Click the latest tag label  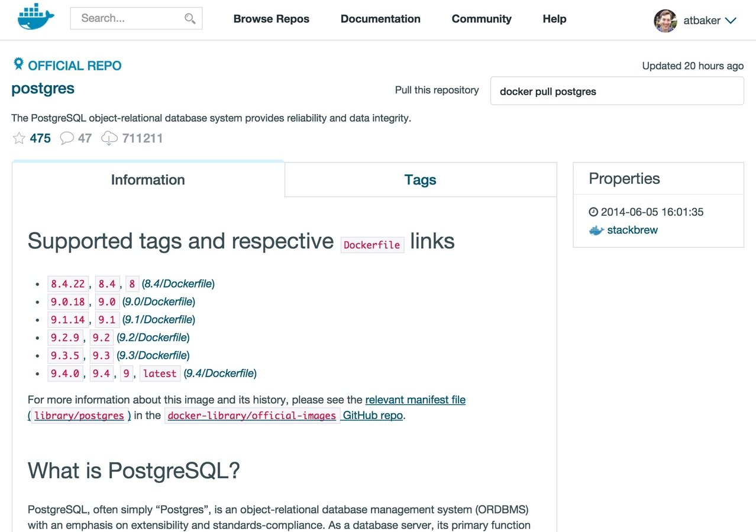pos(160,373)
